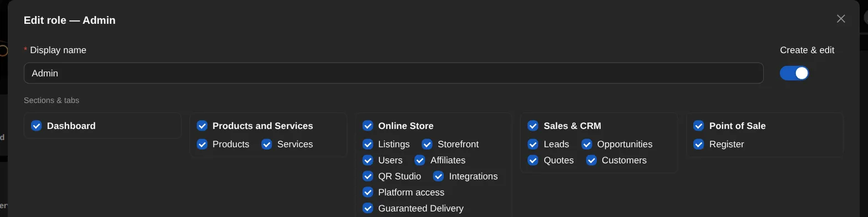The image size is (868, 217).
Task: Uncheck the Quotes checkbox
Action: coord(533,160)
